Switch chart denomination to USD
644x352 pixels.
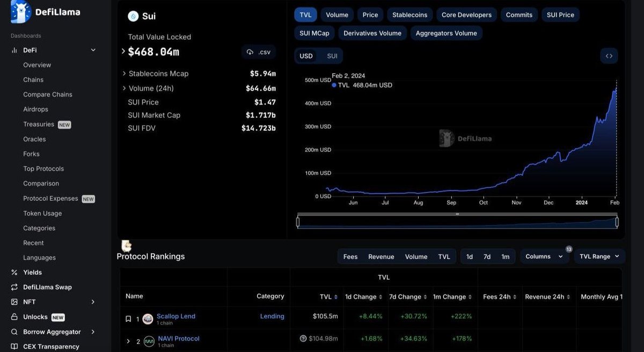coord(306,56)
